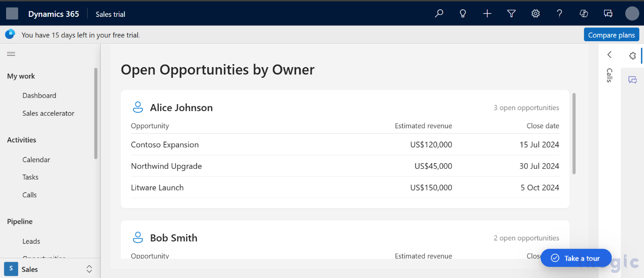Image resolution: width=644 pixels, height=278 pixels.
Task: Open Help using the question mark icon
Action: pos(559,13)
